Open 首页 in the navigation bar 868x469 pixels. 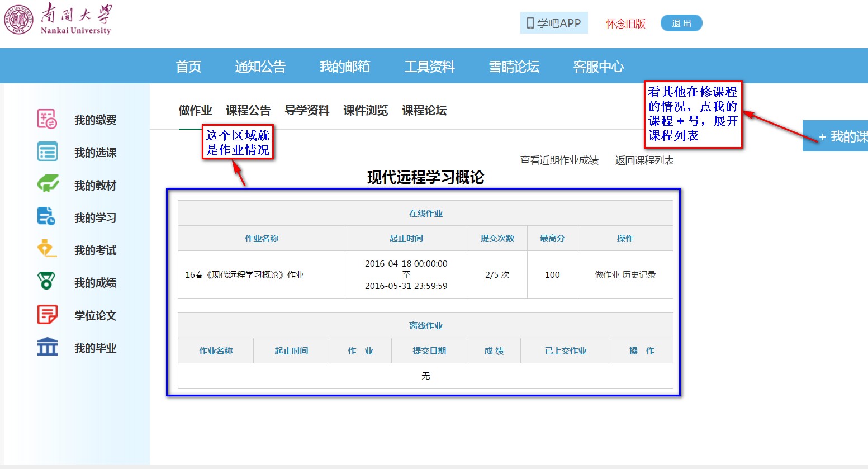[188, 67]
